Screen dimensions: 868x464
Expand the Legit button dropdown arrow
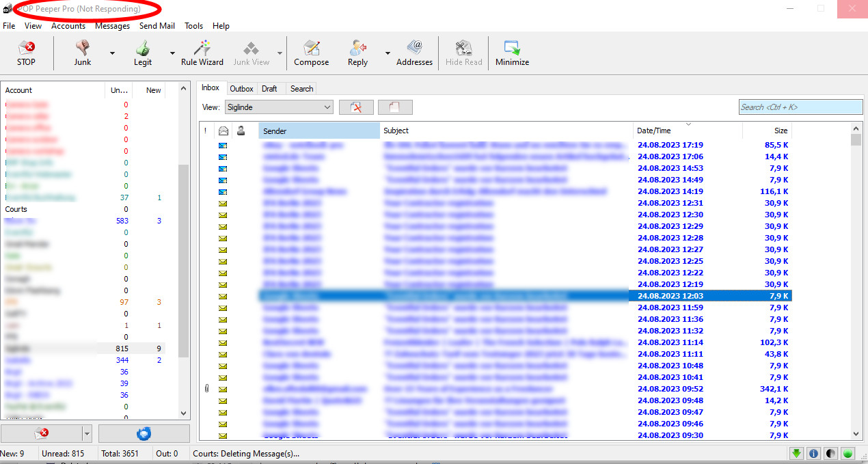click(x=172, y=53)
